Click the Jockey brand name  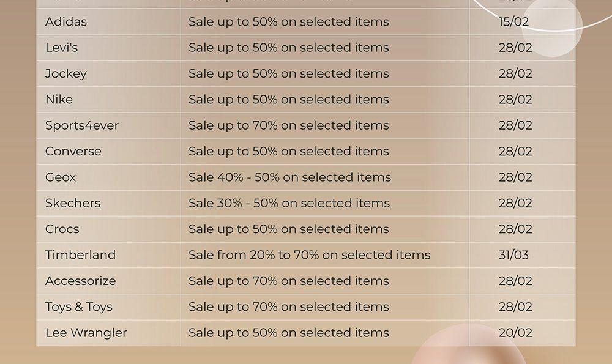tap(66, 74)
